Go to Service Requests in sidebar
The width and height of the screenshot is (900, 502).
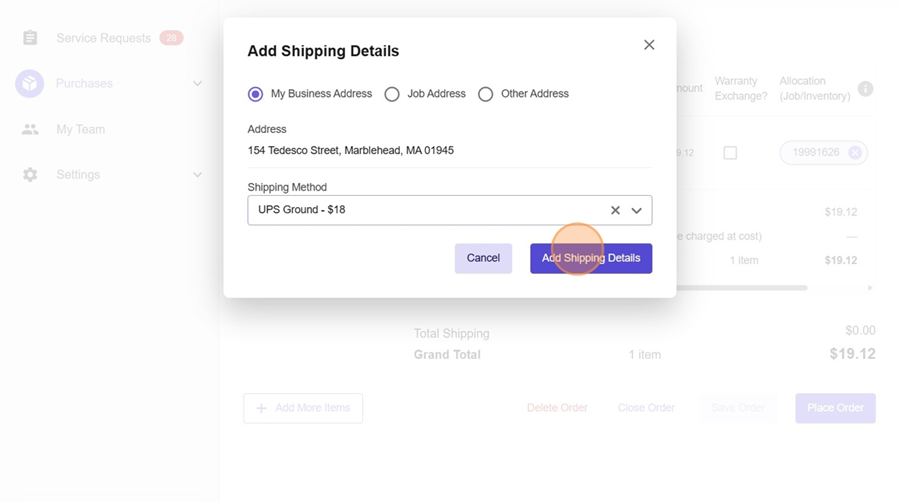point(103,38)
